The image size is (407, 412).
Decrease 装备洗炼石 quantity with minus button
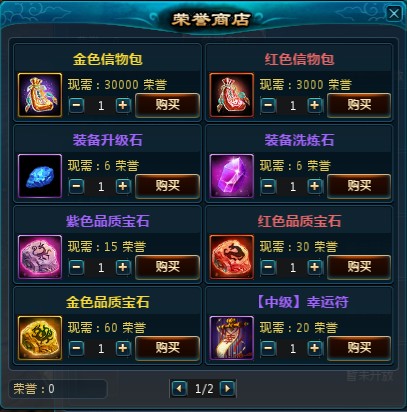pyautogui.click(x=268, y=186)
